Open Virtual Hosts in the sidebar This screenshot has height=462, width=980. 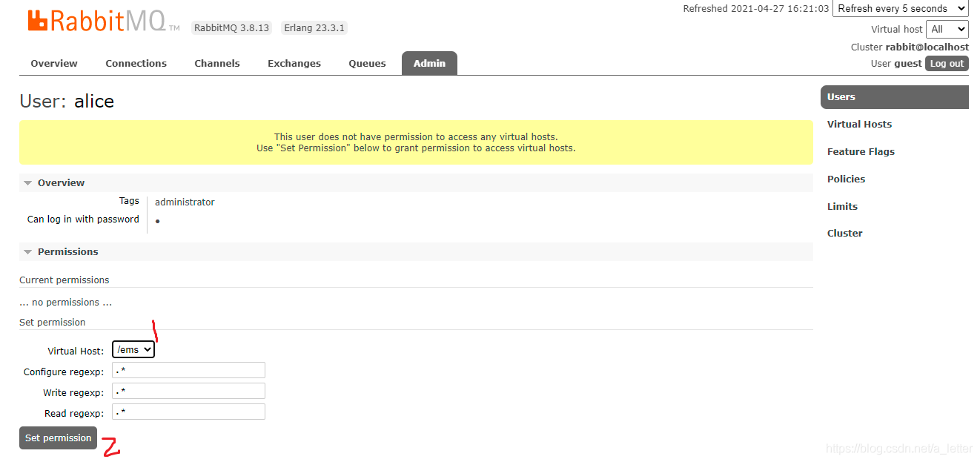coord(859,125)
